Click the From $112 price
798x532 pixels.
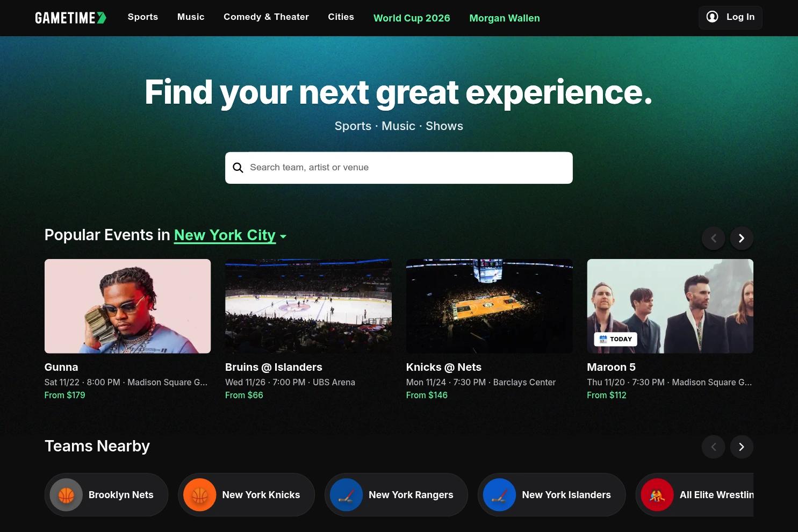coord(607,395)
